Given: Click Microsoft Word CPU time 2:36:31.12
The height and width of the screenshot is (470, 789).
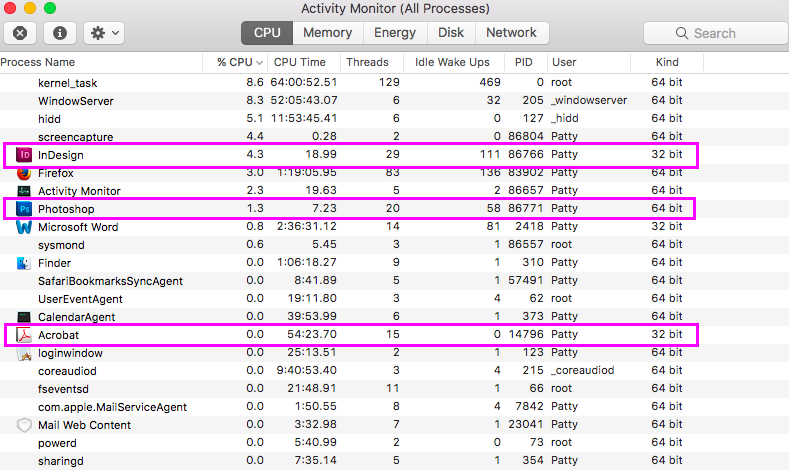Looking at the screenshot, I should [x=307, y=226].
